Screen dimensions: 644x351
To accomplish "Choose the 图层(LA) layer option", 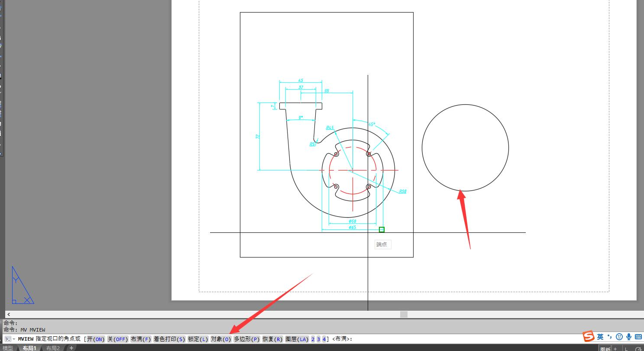I will [x=297, y=339].
